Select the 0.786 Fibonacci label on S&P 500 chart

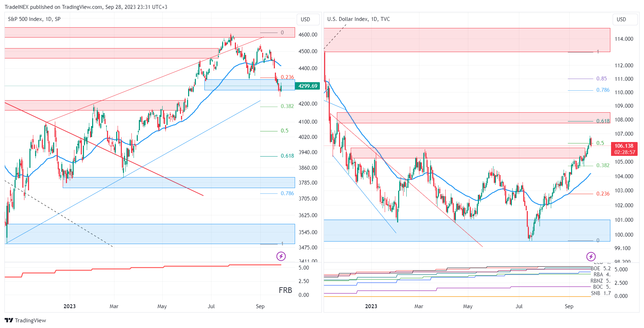click(287, 193)
